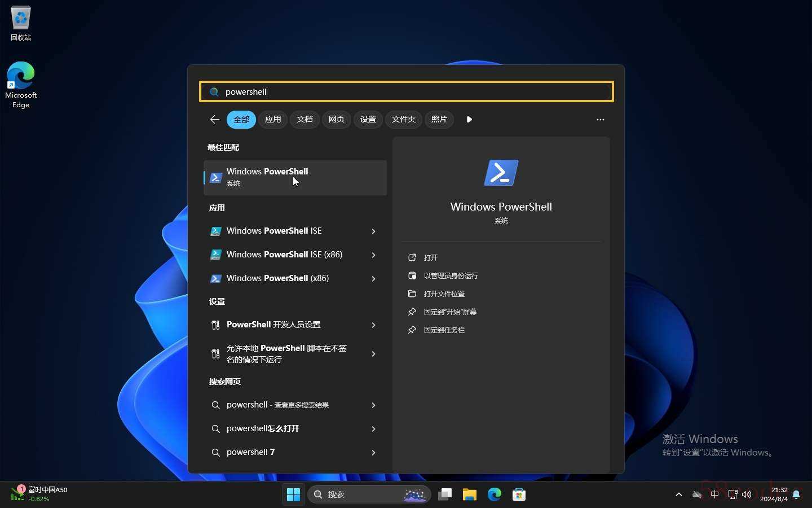
Task: Open the notification bell icon
Action: coord(796,494)
